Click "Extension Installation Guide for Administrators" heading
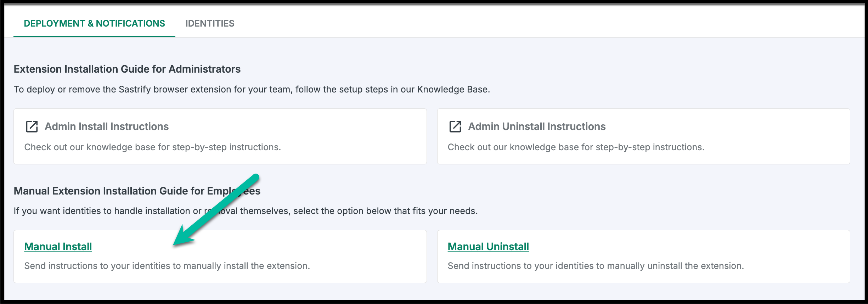The height and width of the screenshot is (304, 868). point(127,69)
